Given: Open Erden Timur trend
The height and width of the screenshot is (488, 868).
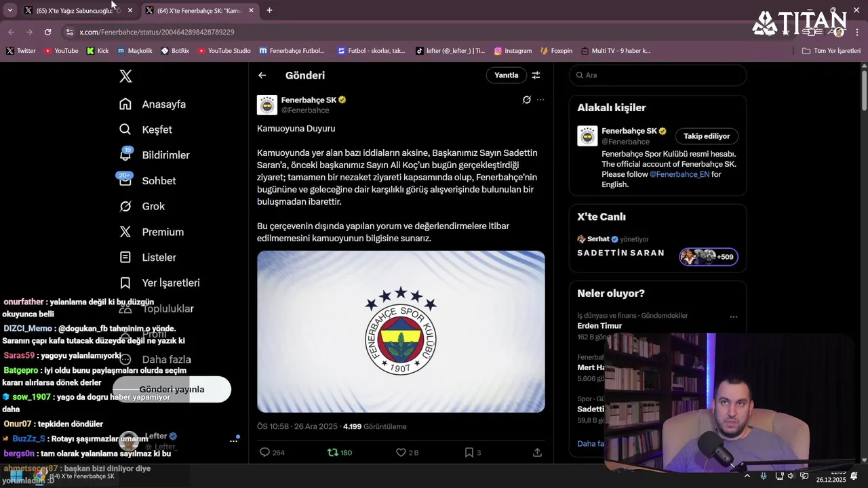Looking at the screenshot, I should point(599,326).
